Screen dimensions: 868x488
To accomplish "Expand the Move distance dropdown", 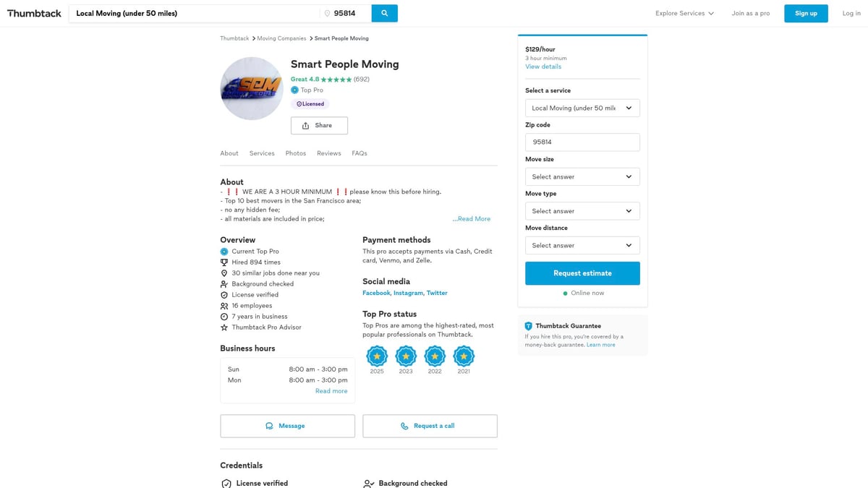I will pos(582,246).
